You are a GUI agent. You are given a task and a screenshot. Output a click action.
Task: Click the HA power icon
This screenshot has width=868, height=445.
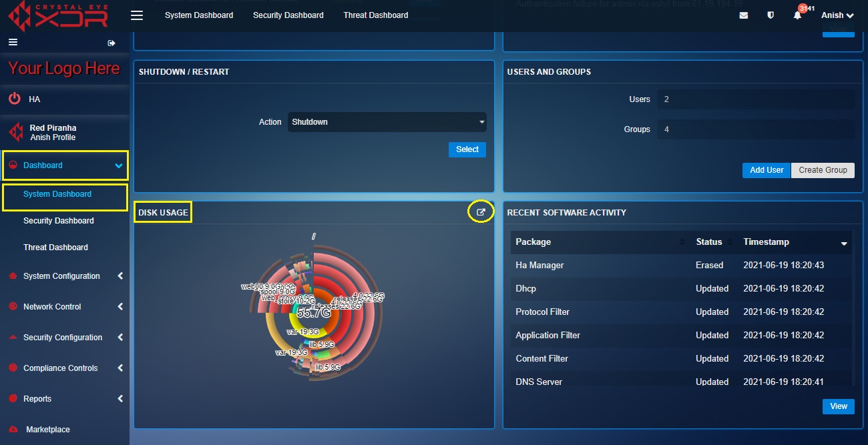coord(15,99)
